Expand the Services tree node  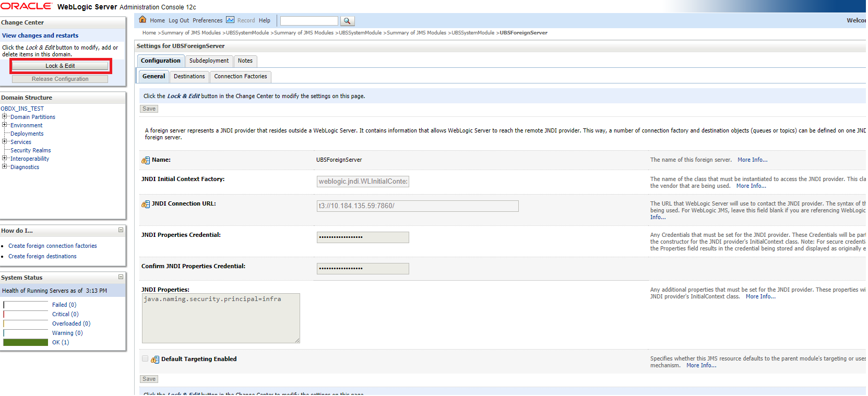pos(4,141)
